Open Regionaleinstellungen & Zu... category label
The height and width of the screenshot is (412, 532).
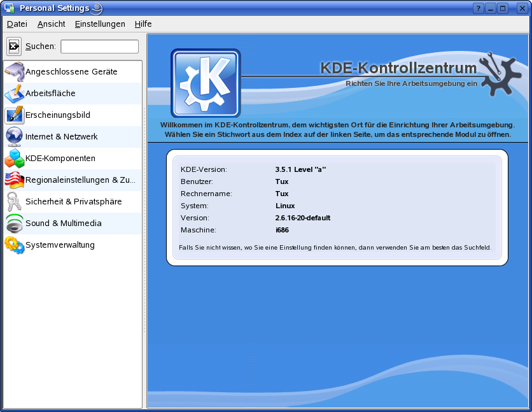[x=80, y=180]
